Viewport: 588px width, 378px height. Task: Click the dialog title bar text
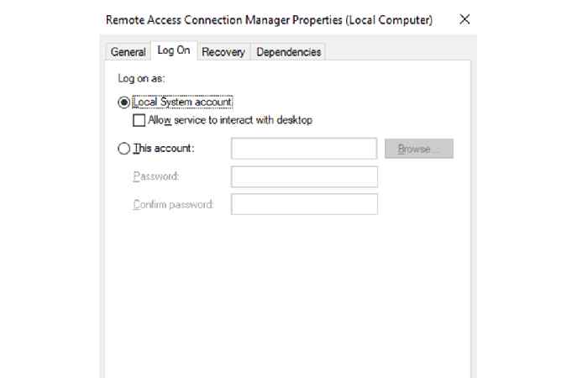(269, 20)
